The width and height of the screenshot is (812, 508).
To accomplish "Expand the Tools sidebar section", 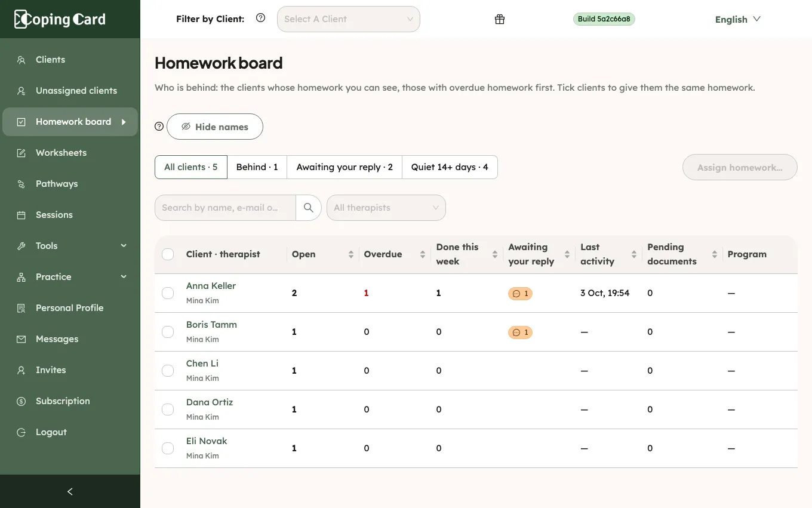I will [x=70, y=246].
